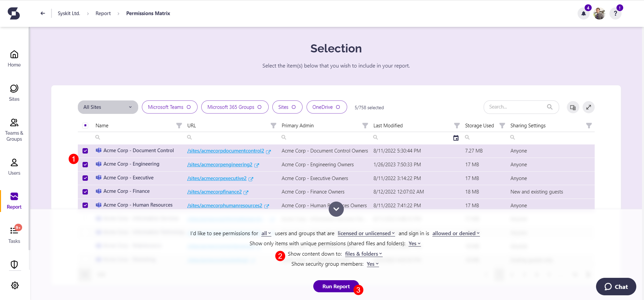Image resolution: width=644 pixels, height=300 pixels.
Task: Open Teams & Groups section
Action: pos(14,130)
